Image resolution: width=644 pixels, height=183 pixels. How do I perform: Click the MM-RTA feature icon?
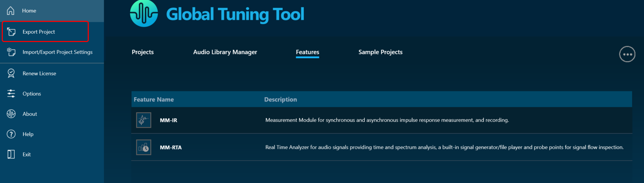[143, 147]
